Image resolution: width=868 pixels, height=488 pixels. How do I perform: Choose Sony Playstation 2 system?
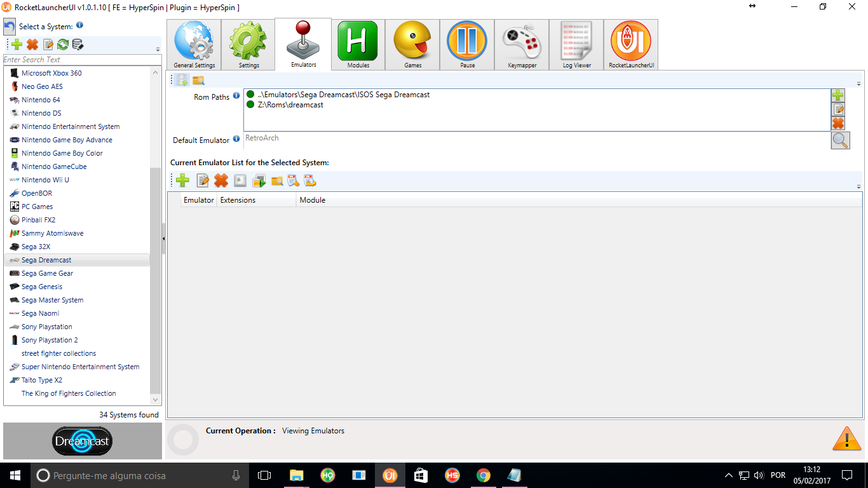50,340
